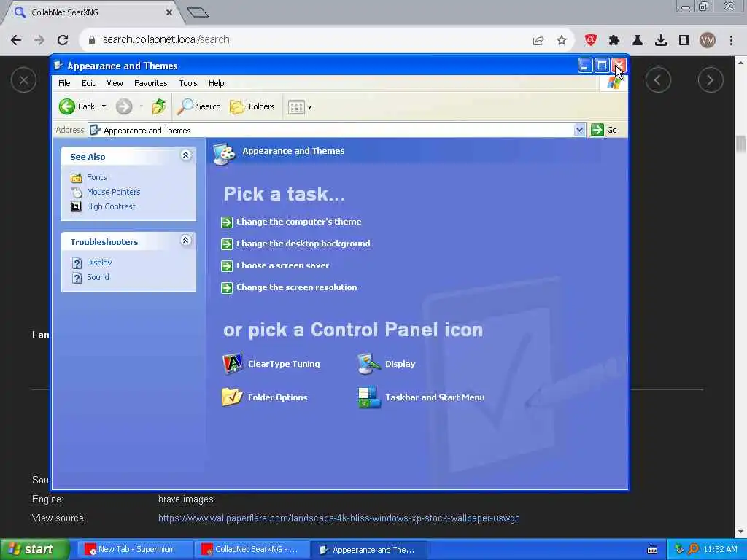Open the Tools menu
747x560 pixels.
tap(187, 83)
